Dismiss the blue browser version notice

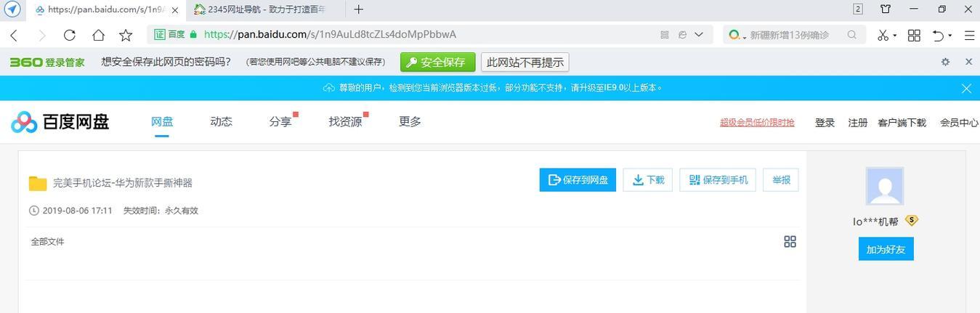(x=966, y=88)
